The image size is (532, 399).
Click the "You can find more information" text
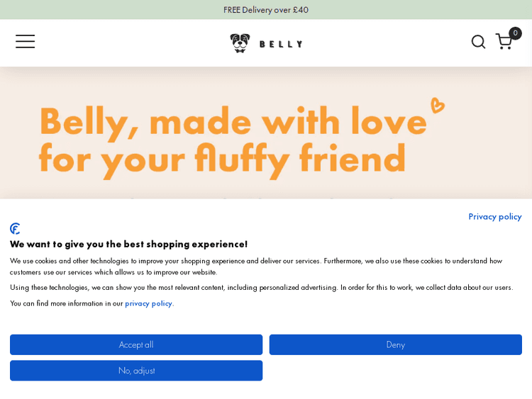pos(67,303)
